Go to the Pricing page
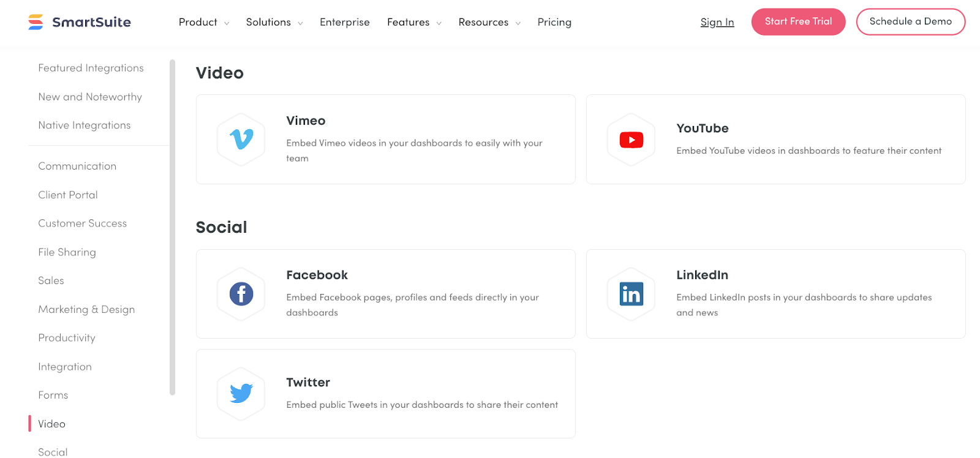Viewport: 980px width, 458px height. tap(554, 22)
